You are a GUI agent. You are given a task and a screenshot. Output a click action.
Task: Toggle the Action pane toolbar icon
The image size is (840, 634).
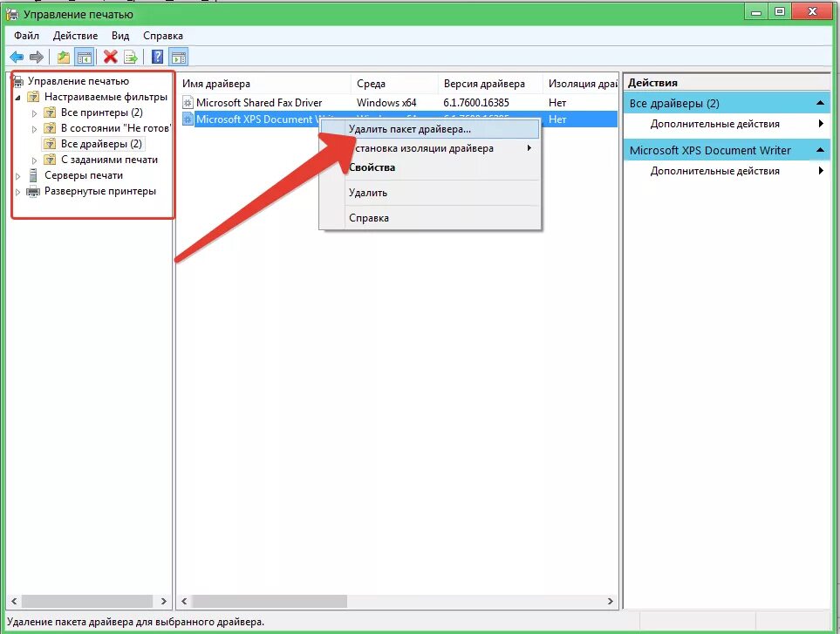pyautogui.click(x=179, y=57)
